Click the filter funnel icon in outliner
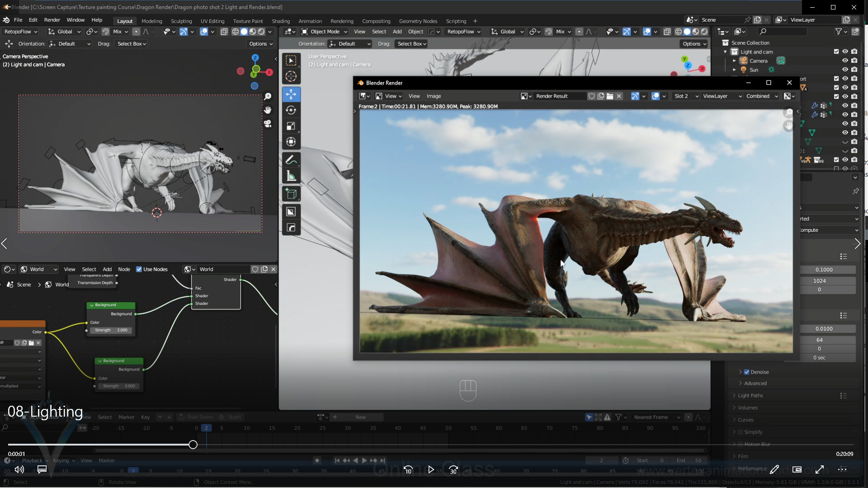Viewport: 868px width, 488px height. (839, 32)
